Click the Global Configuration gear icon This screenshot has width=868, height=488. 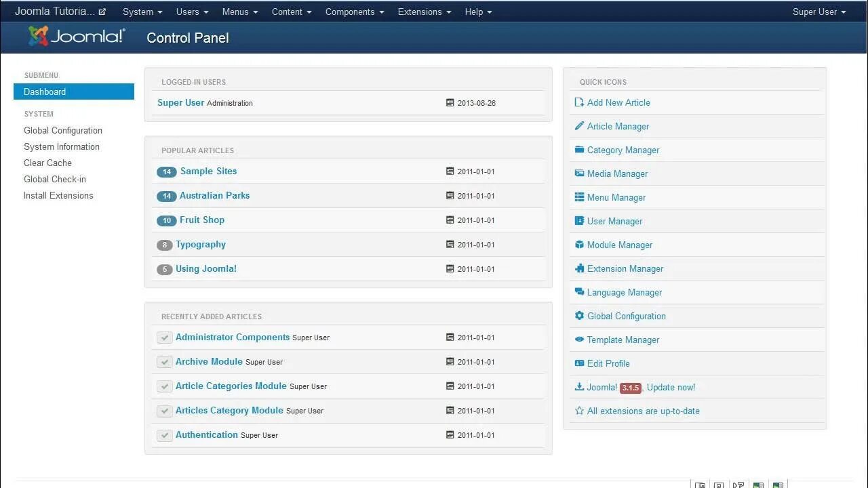click(578, 316)
